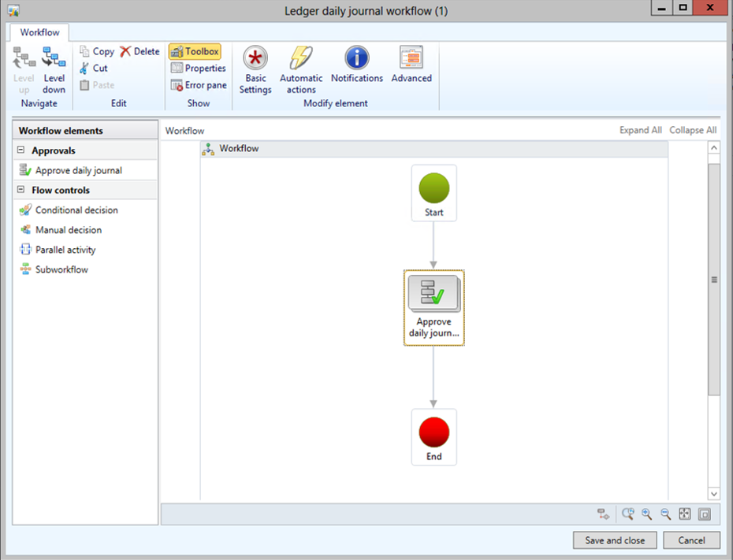Click the fit to screen icon

pos(685,514)
